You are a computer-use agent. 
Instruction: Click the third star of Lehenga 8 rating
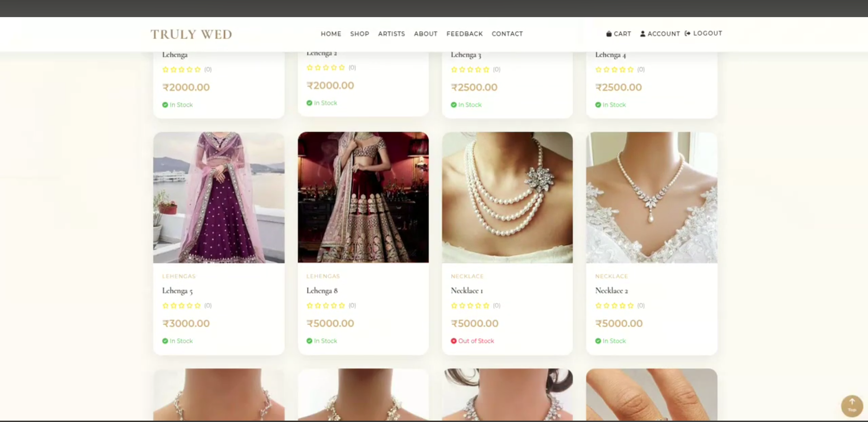[x=326, y=306]
